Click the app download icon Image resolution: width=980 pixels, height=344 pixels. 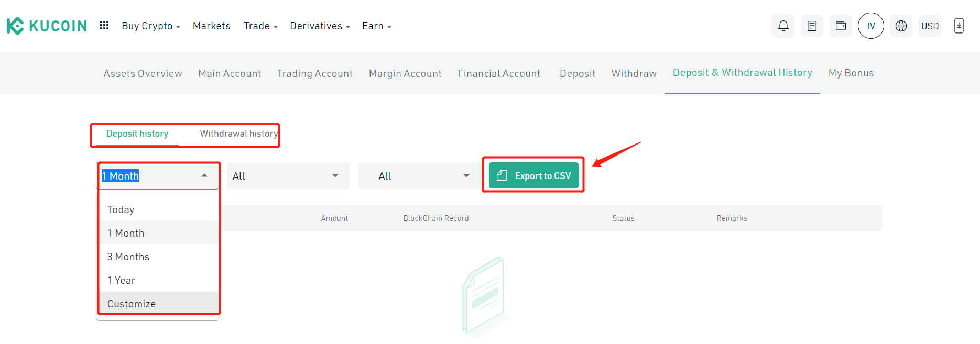[x=959, y=26]
